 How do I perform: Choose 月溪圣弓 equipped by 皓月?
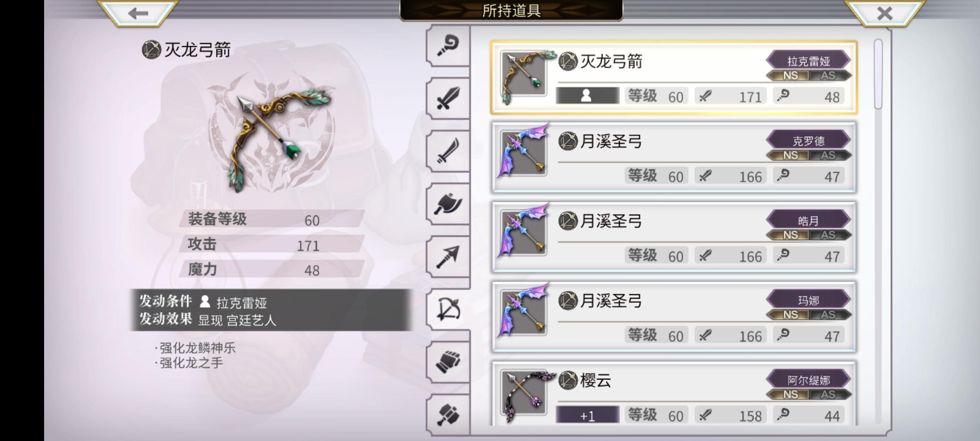click(x=674, y=237)
